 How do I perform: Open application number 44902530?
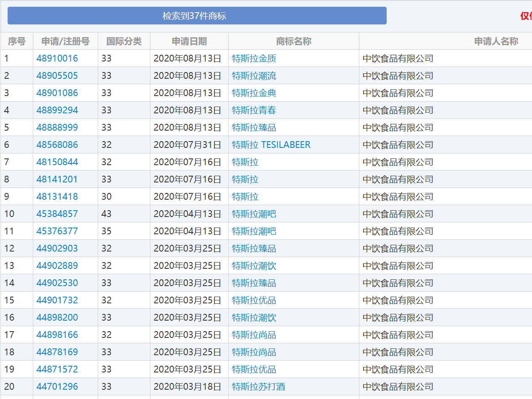57,283
